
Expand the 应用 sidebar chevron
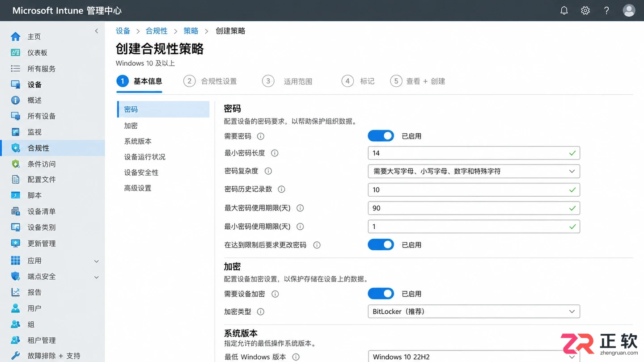coord(96,261)
